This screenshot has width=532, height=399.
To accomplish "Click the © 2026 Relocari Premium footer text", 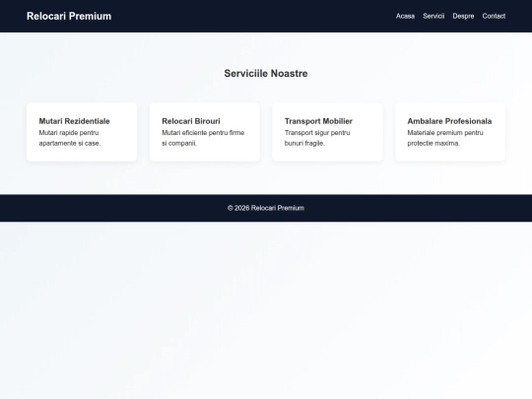I will [x=266, y=208].
